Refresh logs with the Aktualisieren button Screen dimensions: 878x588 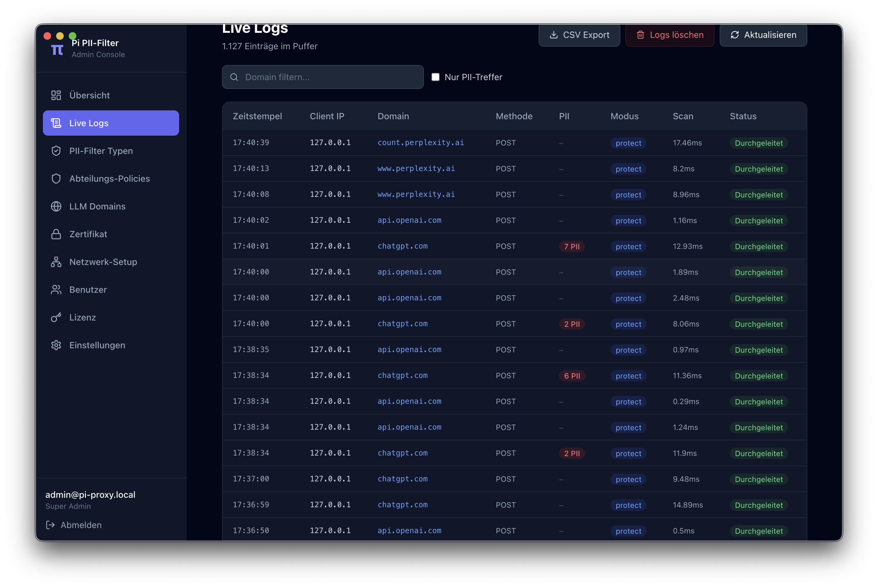coord(763,35)
